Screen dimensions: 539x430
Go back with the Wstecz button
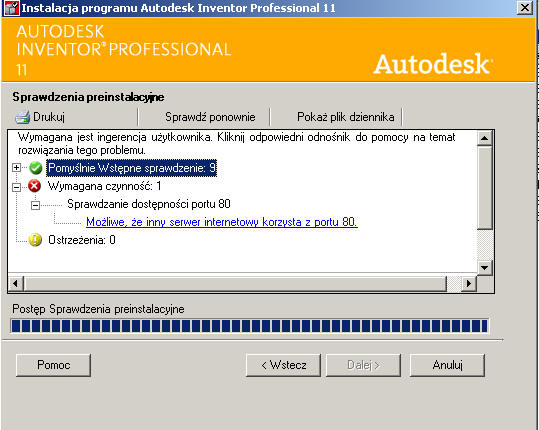pos(283,365)
